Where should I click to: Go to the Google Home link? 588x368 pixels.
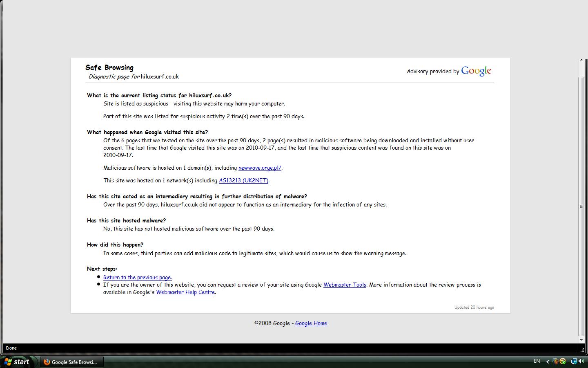coord(311,323)
